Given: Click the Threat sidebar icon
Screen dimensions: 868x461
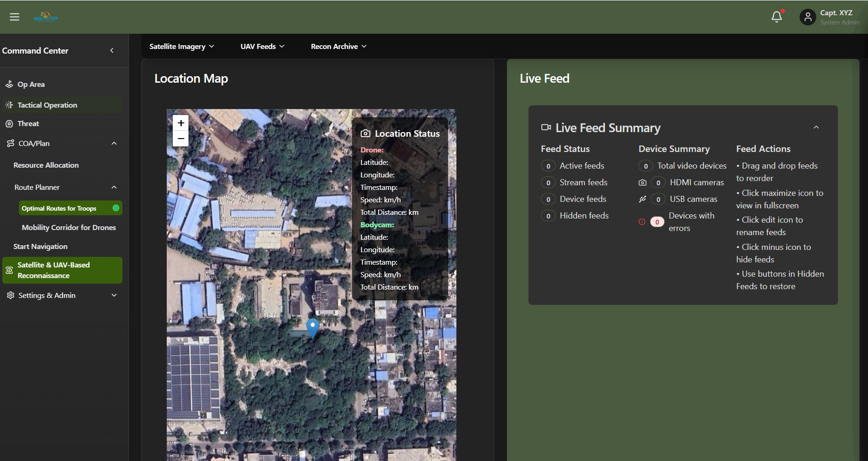Looking at the screenshot, I should click(x=9, y=124).
